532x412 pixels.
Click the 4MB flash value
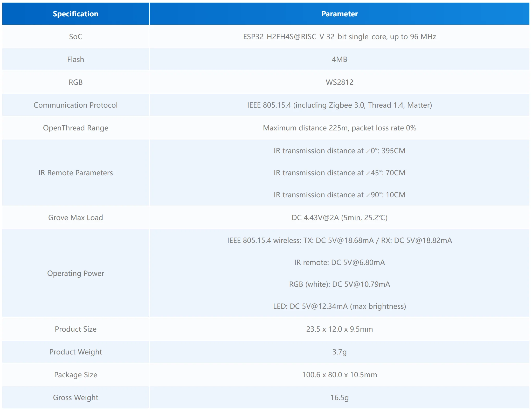pyautogui.click(x=339, y=59)
